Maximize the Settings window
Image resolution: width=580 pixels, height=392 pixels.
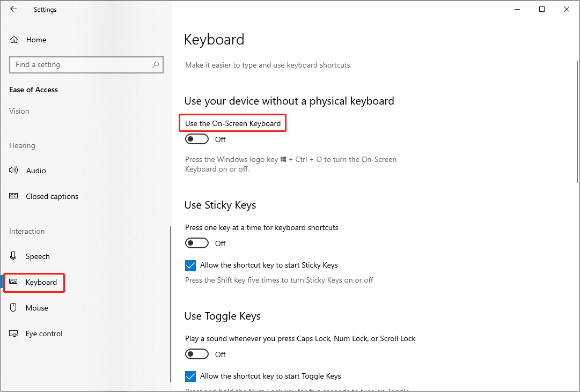tap(542, 9)
